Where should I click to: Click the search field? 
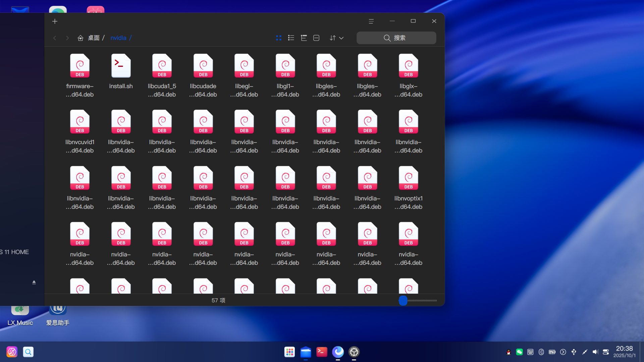click(396, 38)
